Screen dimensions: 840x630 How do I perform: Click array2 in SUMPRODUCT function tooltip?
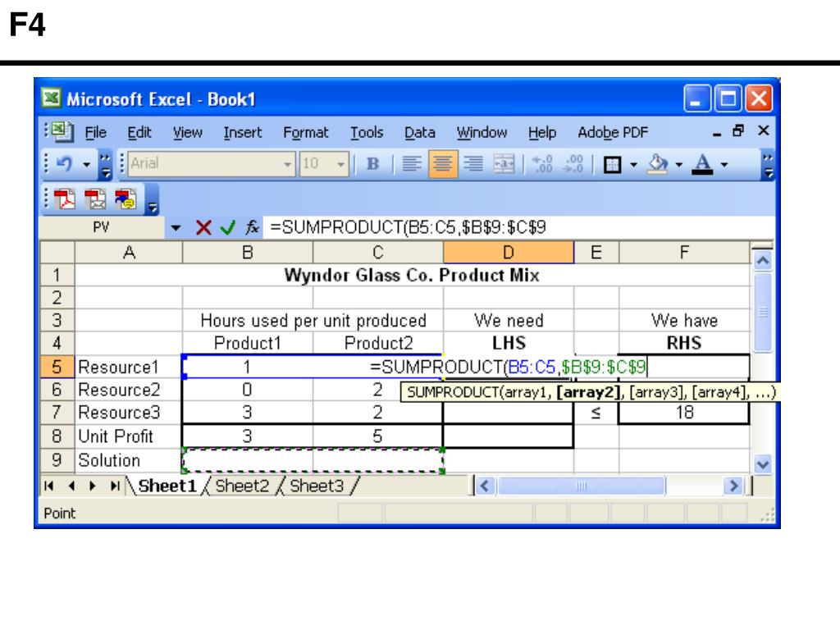[x=588, y=392]
